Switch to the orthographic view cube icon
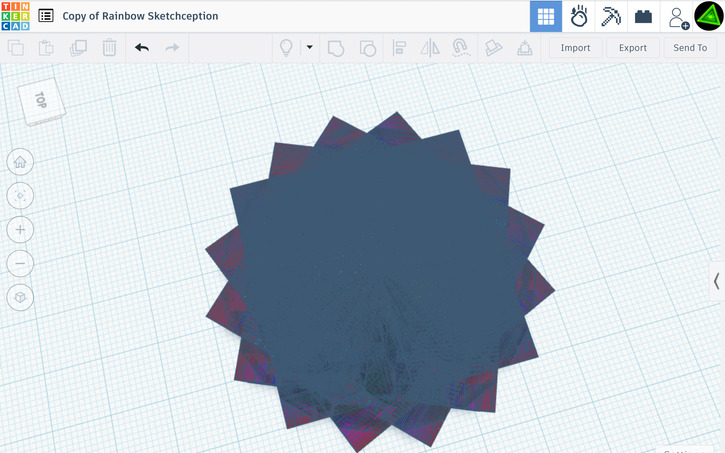 [x=20, y=297]
